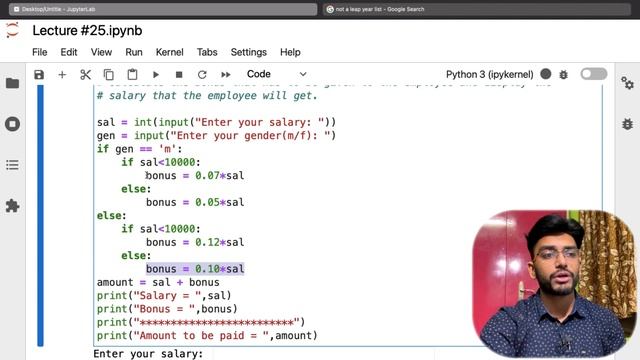
Task: Switch to the JupyterLab browser tab
Action: 163,9
